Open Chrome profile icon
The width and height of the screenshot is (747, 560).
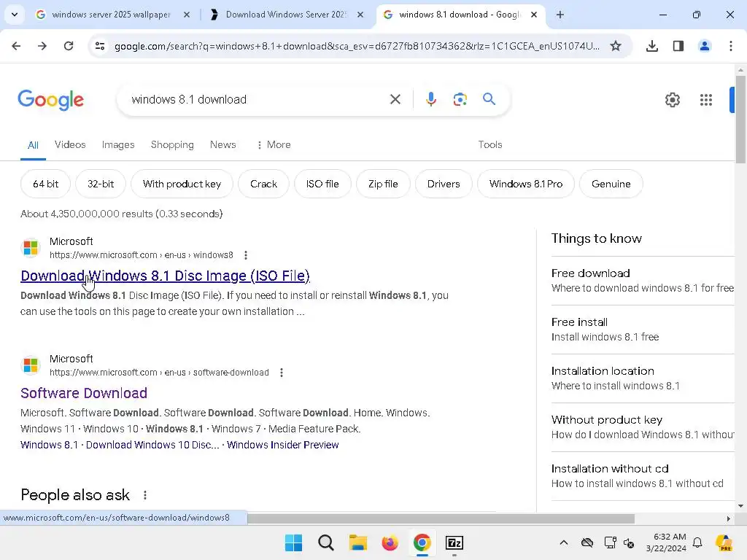tap(705, 46)
